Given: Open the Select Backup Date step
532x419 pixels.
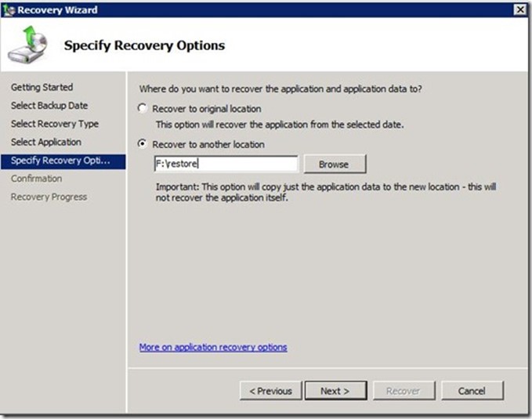Looking at the screenshot, I should (x=49, y=105).
